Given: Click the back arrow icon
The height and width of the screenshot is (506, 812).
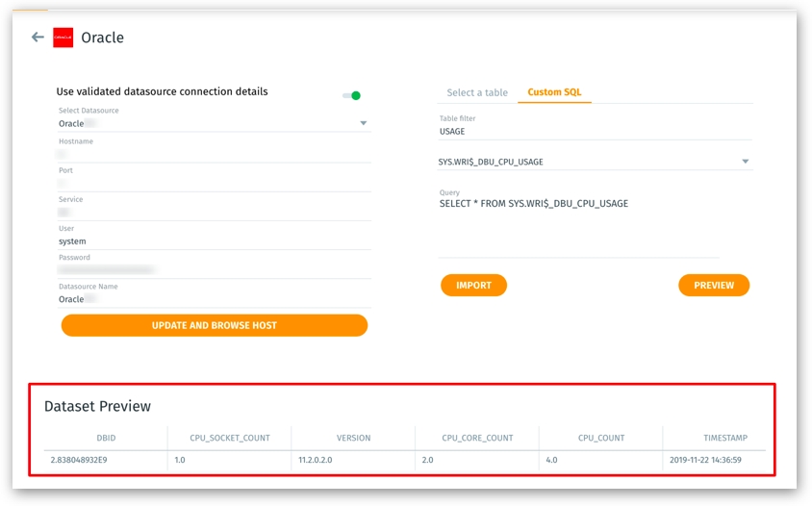Looking at the screenshot, I should click(38, 38).
